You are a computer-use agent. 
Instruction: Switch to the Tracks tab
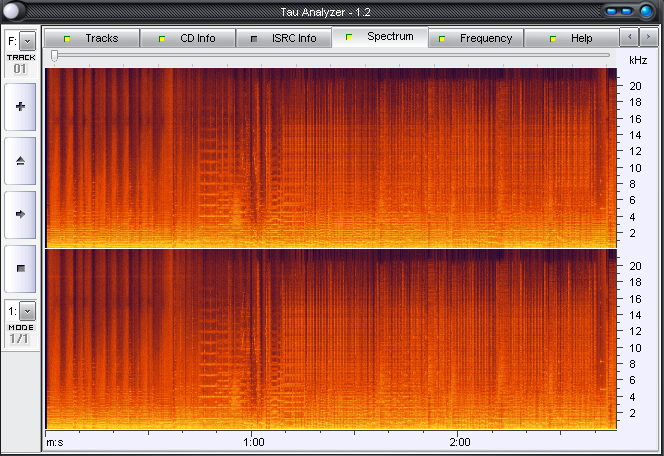click(x=91, y=38)
